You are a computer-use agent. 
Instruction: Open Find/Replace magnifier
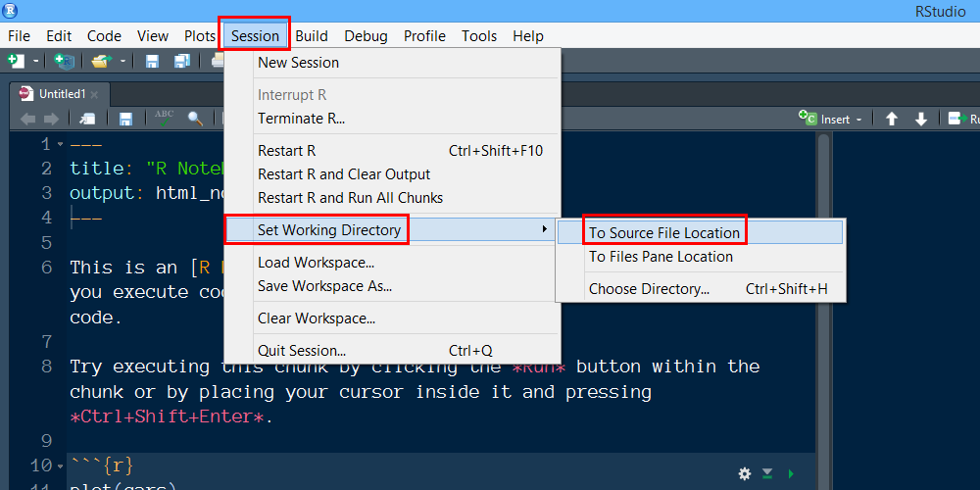pos(196,119)
